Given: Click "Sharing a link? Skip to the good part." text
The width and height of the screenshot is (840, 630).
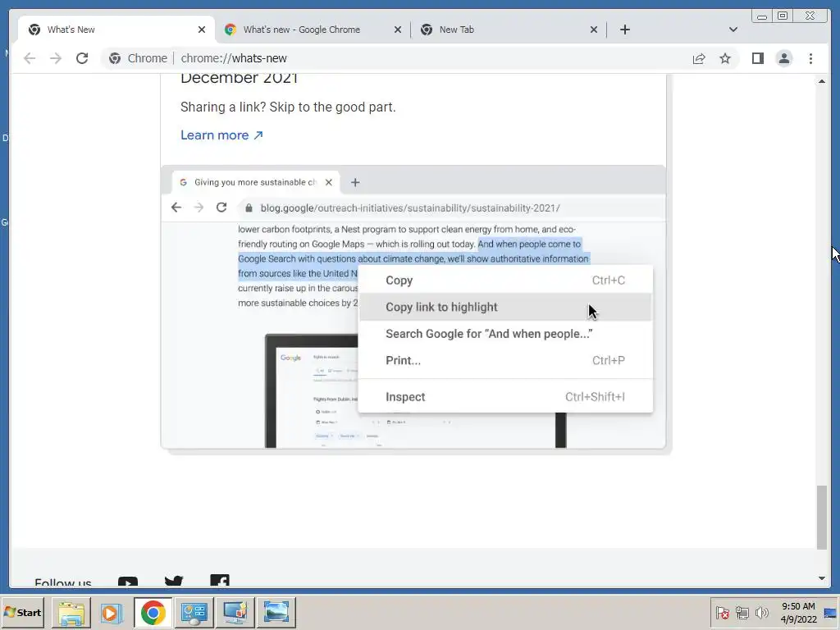Looking at the screenshot, I should tap(288, 107).
